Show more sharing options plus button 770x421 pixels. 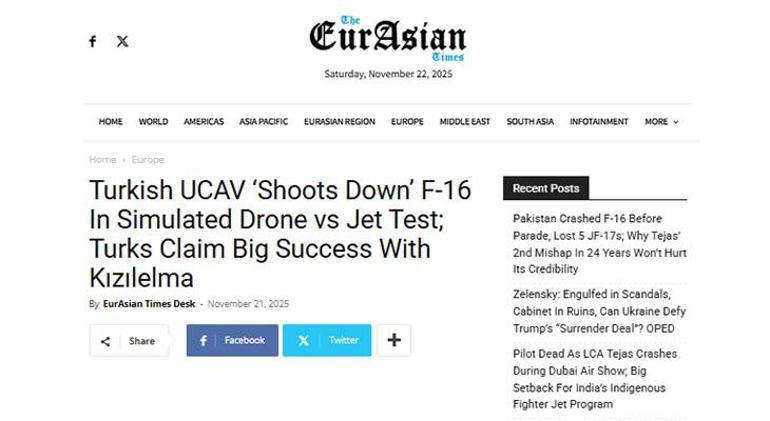point(394,340)
